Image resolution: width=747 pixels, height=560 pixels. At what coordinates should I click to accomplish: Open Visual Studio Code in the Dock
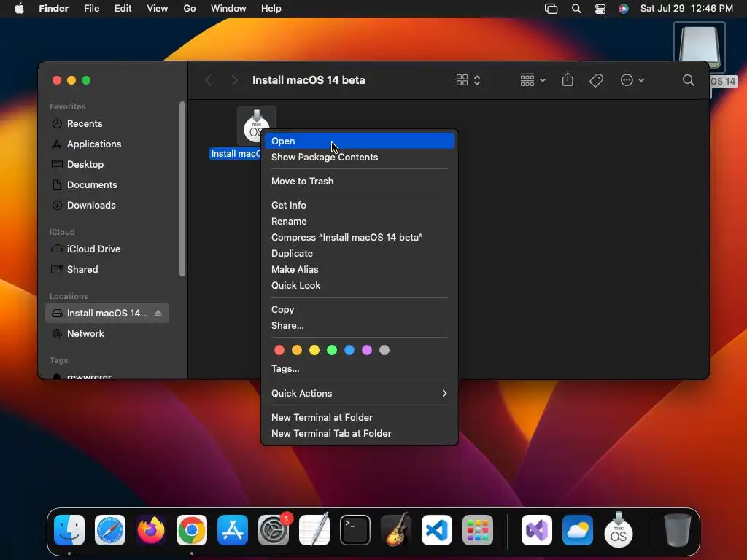coord(437,530)
